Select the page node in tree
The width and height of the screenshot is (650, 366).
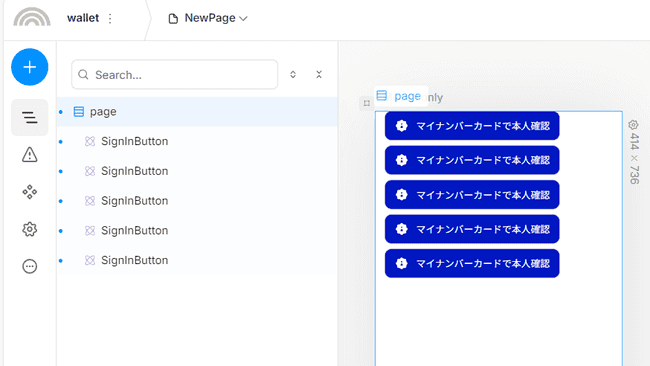[197, 112]
